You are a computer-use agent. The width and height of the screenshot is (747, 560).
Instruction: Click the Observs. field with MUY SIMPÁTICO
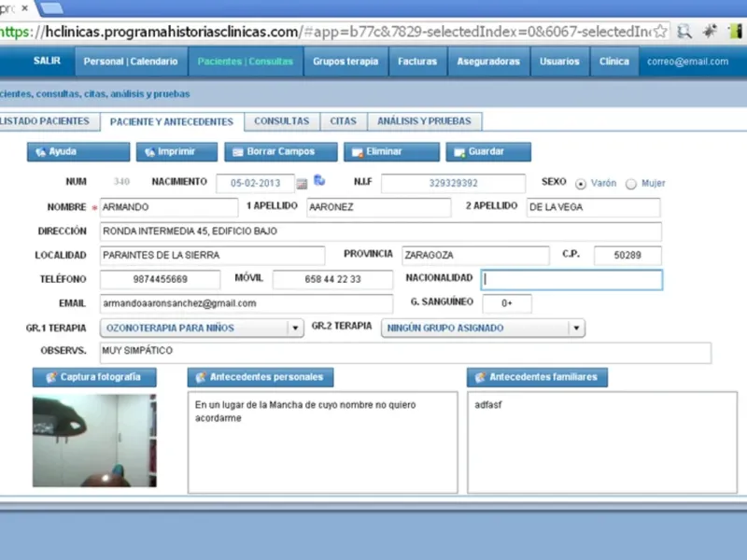click(405, 353)
